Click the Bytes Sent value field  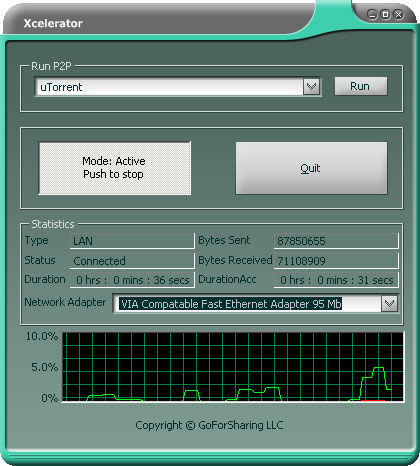[336, 241]
